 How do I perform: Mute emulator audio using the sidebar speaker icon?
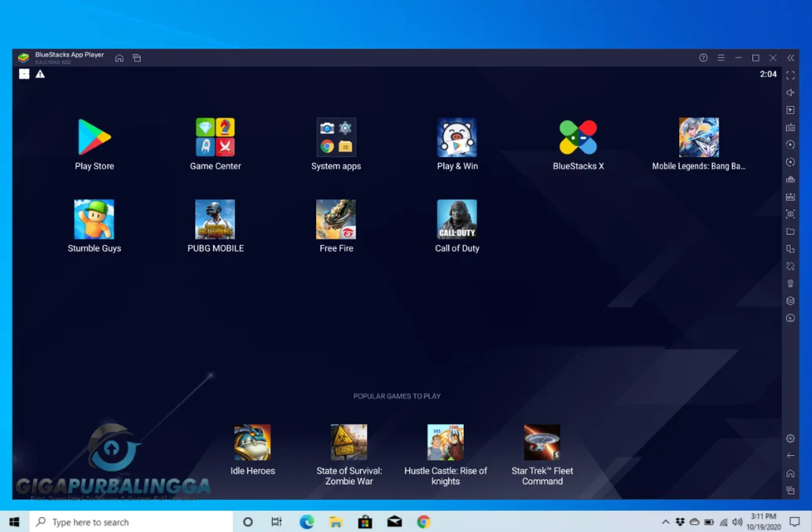click(790, 93)
